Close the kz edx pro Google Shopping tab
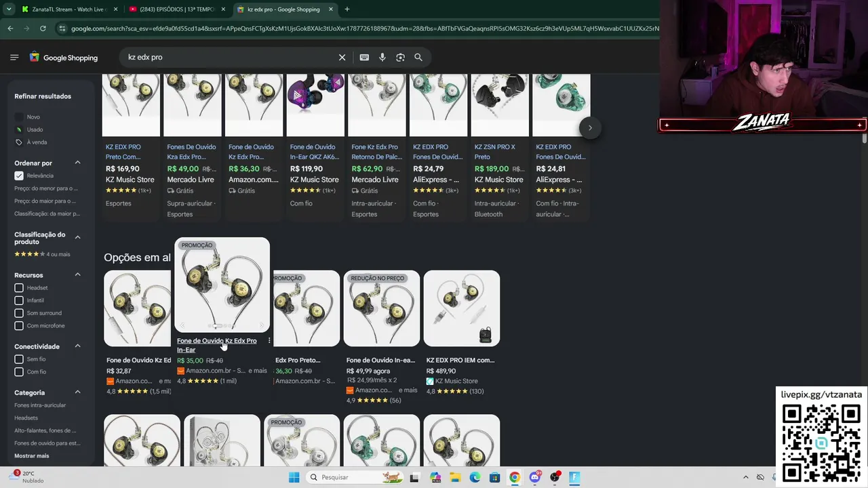Image resolution: width=868 pixels, height=488 pixels. 330,9
